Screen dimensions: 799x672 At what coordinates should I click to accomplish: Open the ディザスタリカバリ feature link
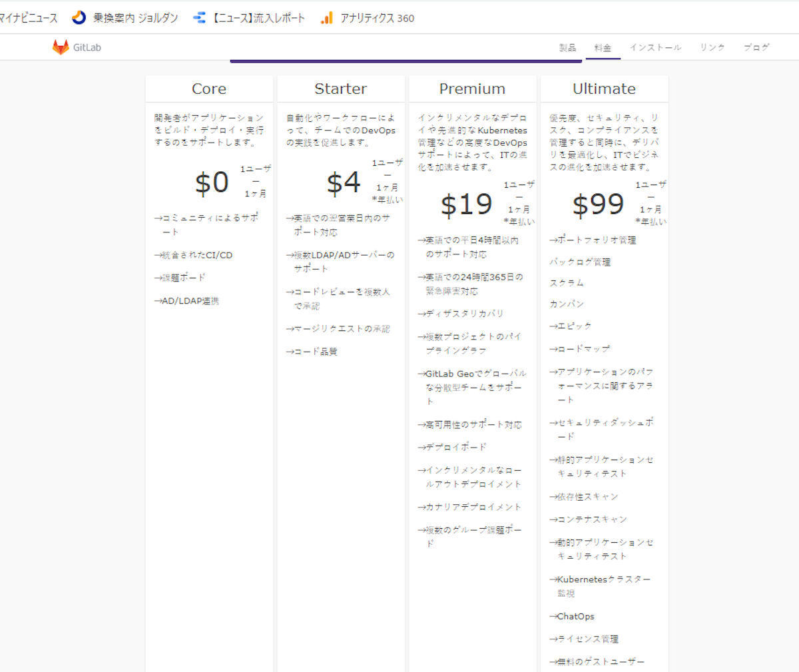point(460,313)
